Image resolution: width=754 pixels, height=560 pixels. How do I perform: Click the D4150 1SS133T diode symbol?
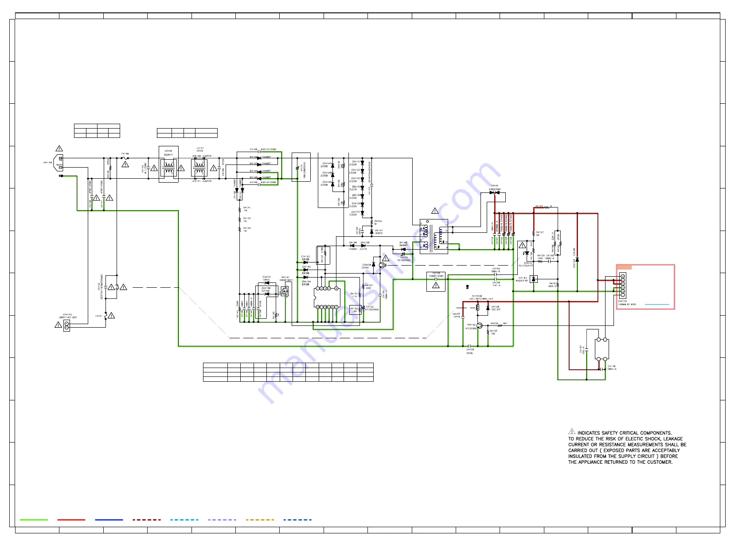488,307
